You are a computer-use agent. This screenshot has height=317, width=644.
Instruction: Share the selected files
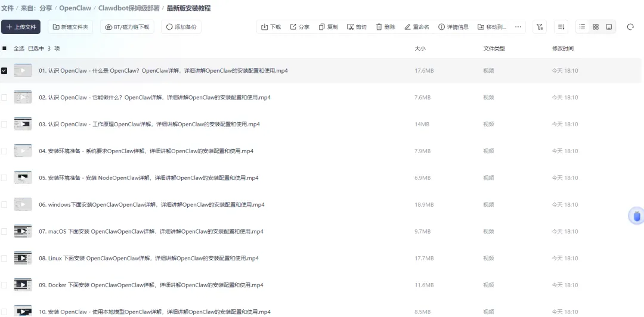pos(300,27)
